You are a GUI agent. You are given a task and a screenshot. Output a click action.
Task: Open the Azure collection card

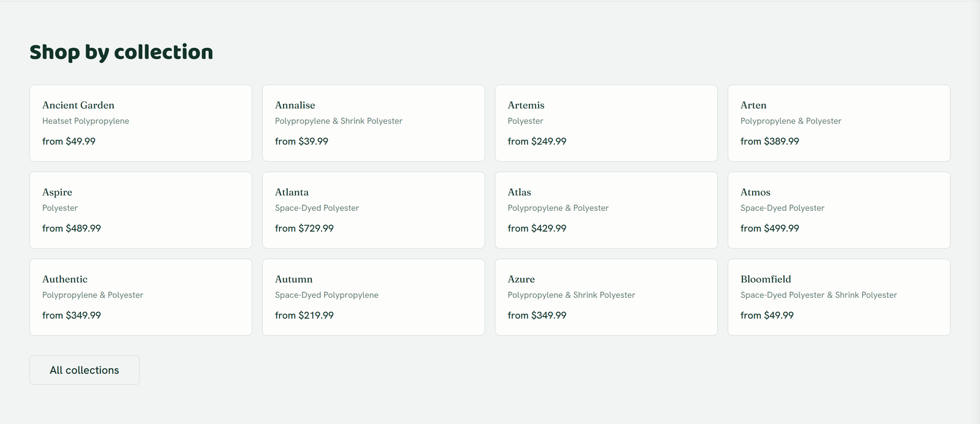pyautogui.click(x=606, y=297)
